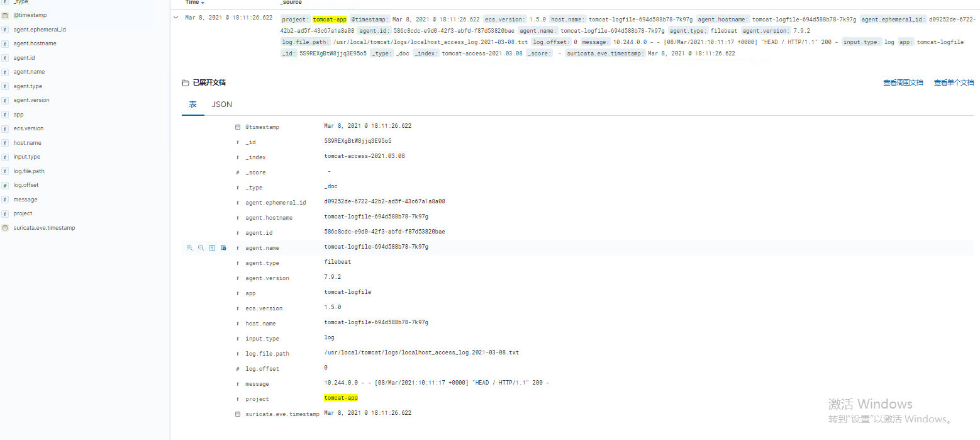Click string icon beside agent.id in sidebar

click(x=5, y=58)
